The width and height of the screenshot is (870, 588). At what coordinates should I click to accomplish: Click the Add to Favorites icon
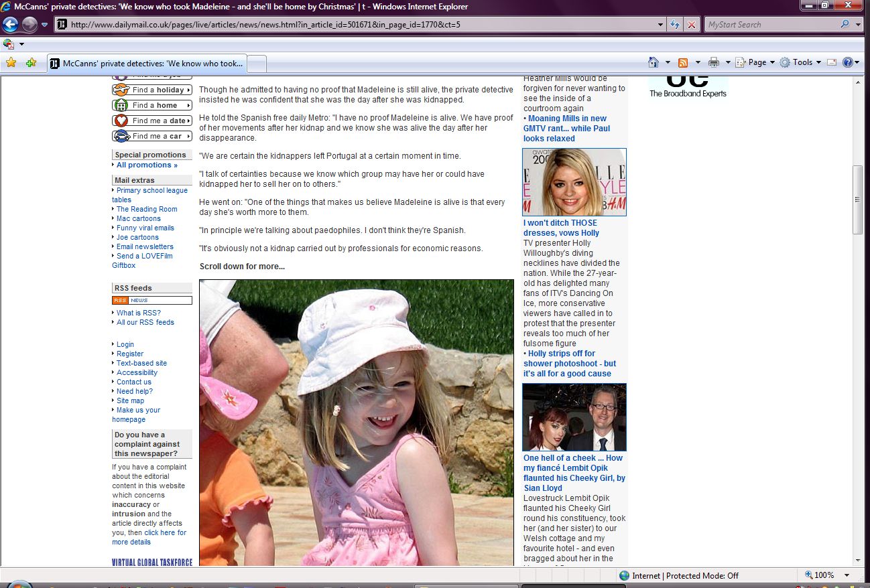(31, 62)
